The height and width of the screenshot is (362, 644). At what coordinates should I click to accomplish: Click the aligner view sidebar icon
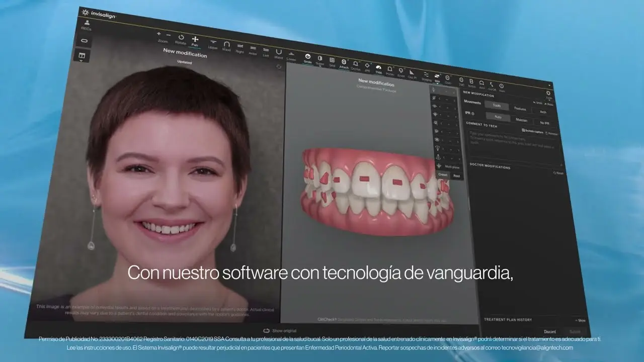(84, 41)
